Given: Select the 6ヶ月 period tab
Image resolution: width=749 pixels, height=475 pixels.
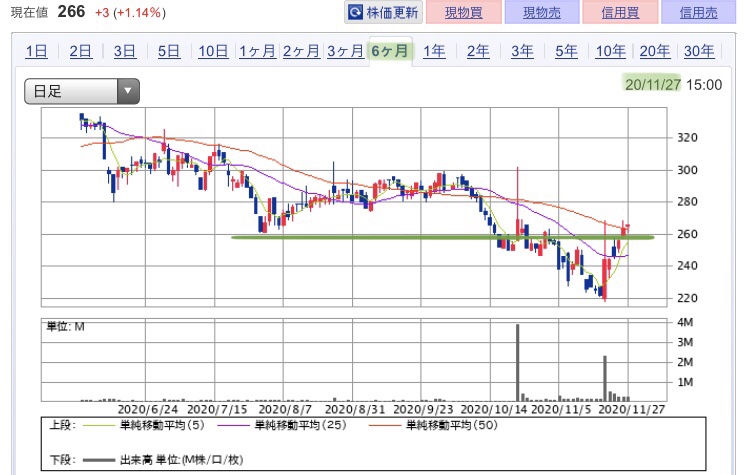Looking at the screenshot, I should (390, 51).
